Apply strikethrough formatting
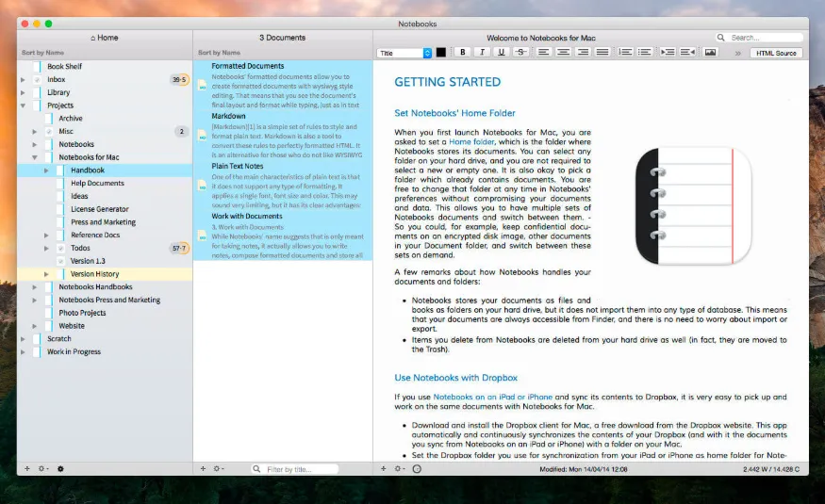The width and height of the screenshot is (825, 504). pyautogui.click(x=520, y=52)
